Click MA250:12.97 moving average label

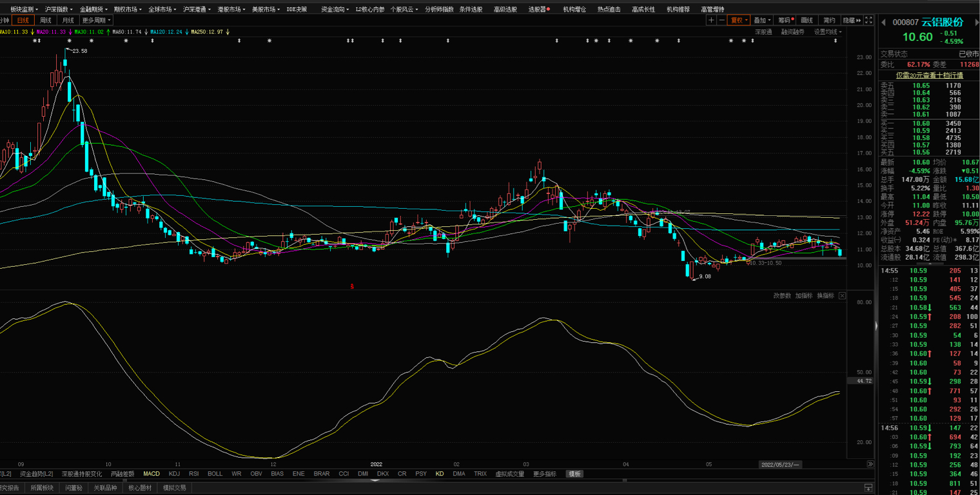208,32
